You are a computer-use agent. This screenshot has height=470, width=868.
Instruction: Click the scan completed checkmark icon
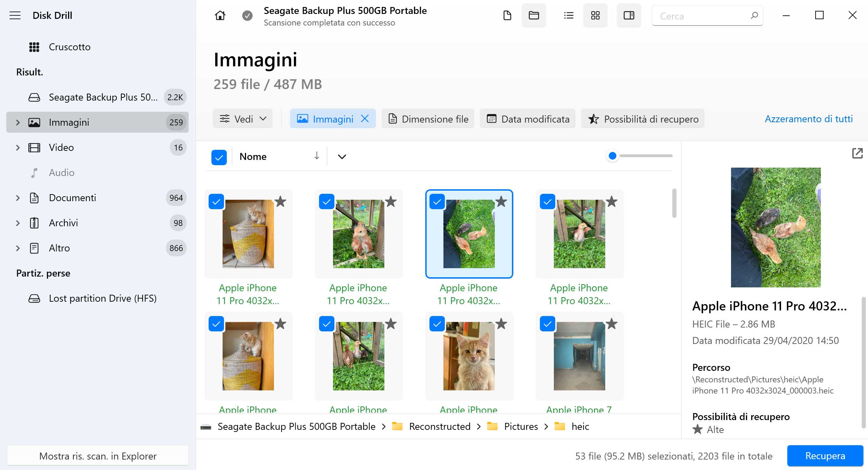pyautogui.click(x=247, y=15)
